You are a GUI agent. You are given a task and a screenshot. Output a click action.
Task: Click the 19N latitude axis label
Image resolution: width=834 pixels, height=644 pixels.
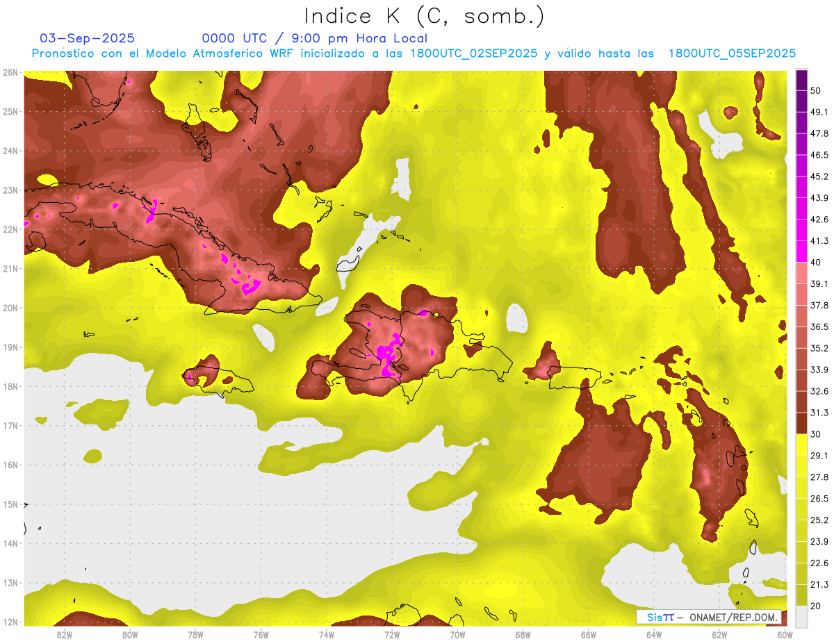coord(10,347)
